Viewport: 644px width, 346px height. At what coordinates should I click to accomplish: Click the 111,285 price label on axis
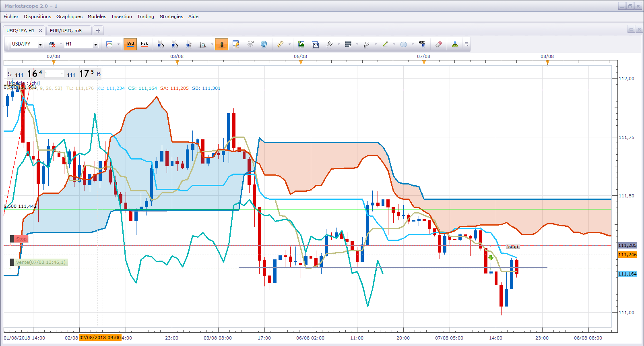627,245
